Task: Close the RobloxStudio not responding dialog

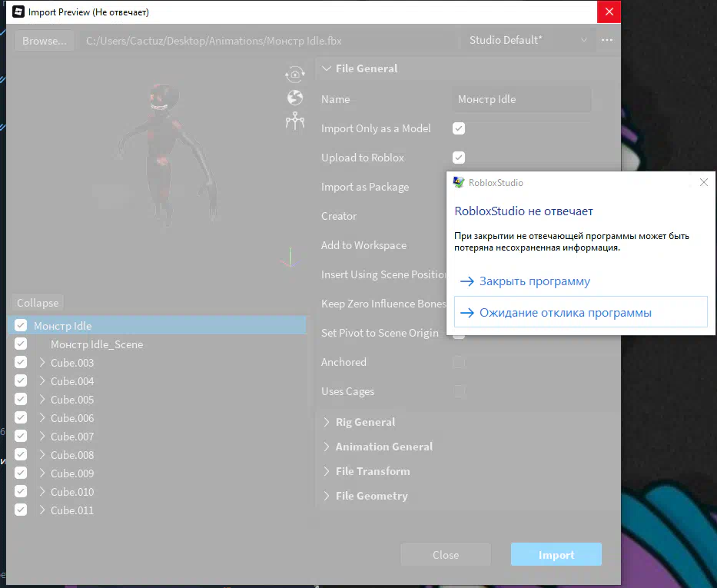Action: coord(704,182)
